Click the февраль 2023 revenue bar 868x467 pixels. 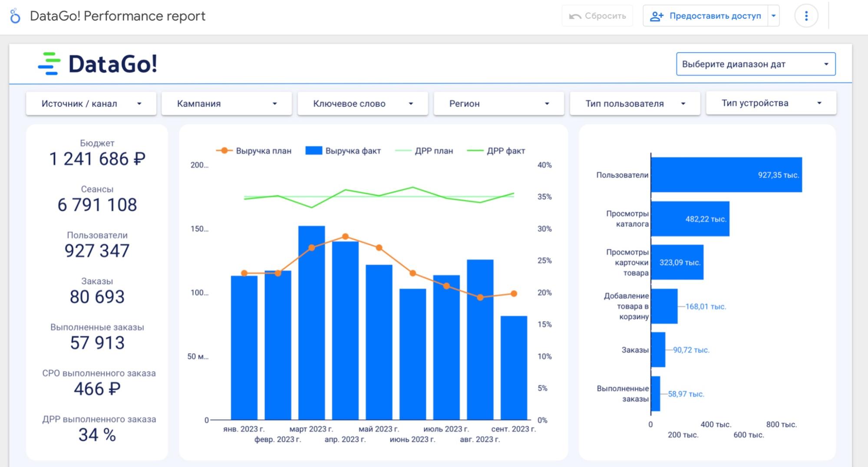pos(278,345)
